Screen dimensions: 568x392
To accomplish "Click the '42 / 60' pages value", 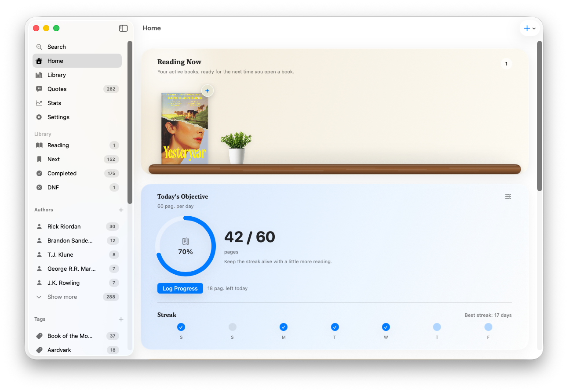I will click(250, 237).
